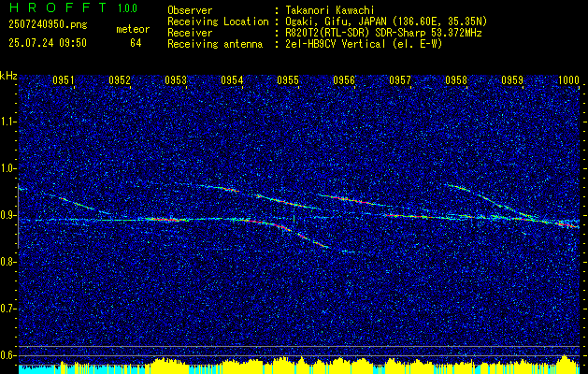The height and width of the screenshot is (374, 588).
Task: Click the 0959 time marker
Action: [x=512, y=79]
